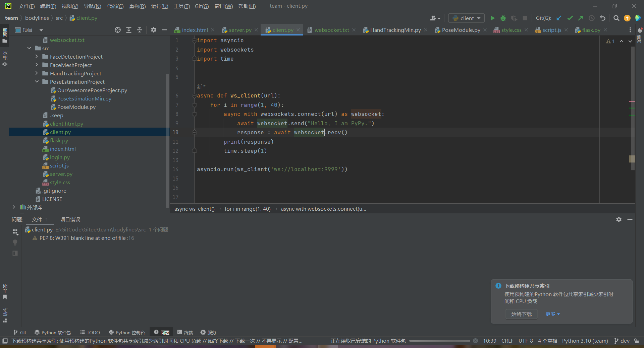The image size is (644, 348).
Task: Hide the project tool window
Action: (x=164, y=30)
